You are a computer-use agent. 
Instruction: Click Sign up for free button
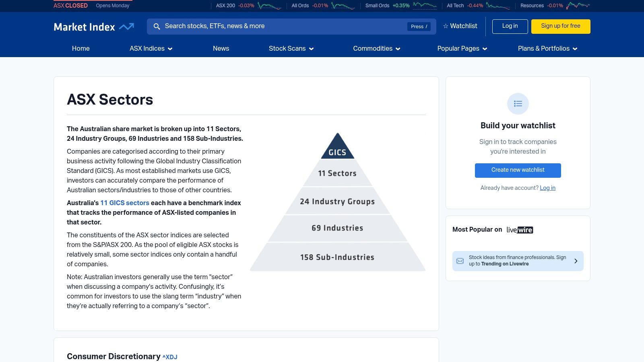coord(561,27)
